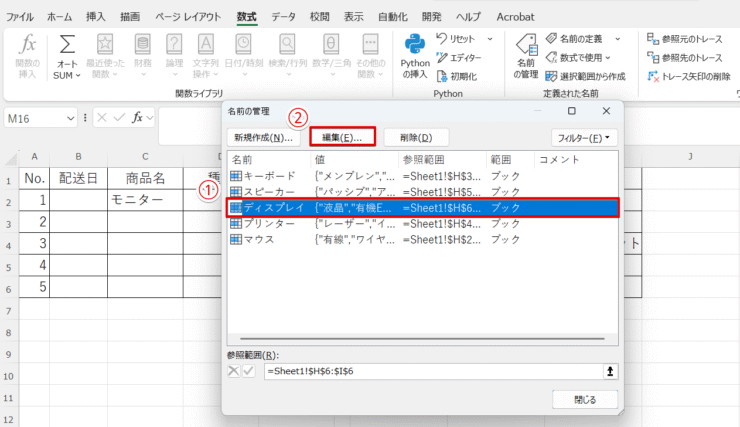740x427 pixels.
Task: Switch to the データ ribbon tab
Action: point(283,17)
